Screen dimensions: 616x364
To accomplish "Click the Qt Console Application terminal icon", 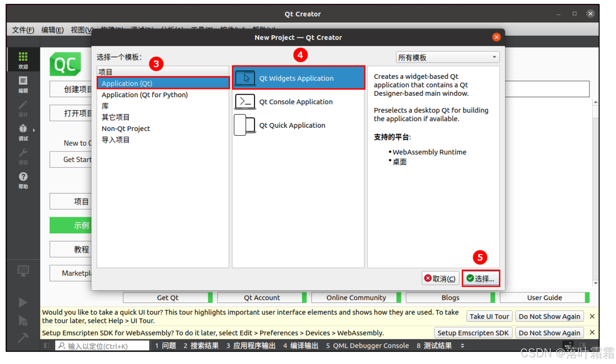I will tap(245, 102).
